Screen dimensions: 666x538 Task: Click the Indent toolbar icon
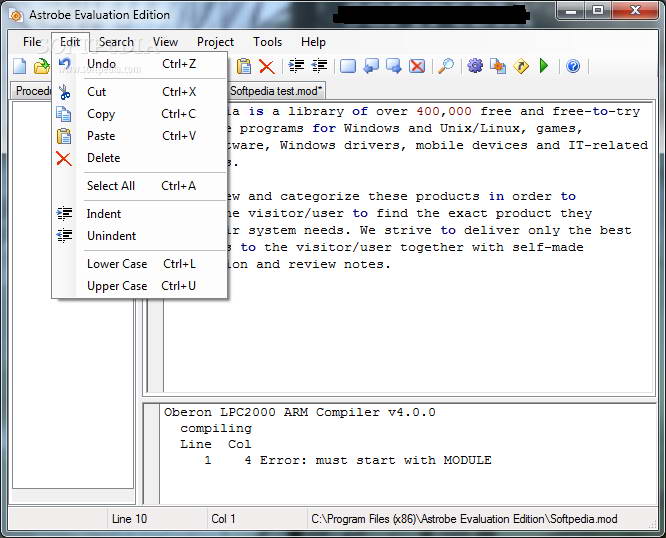pyautogui.click(x=296, y=66)
